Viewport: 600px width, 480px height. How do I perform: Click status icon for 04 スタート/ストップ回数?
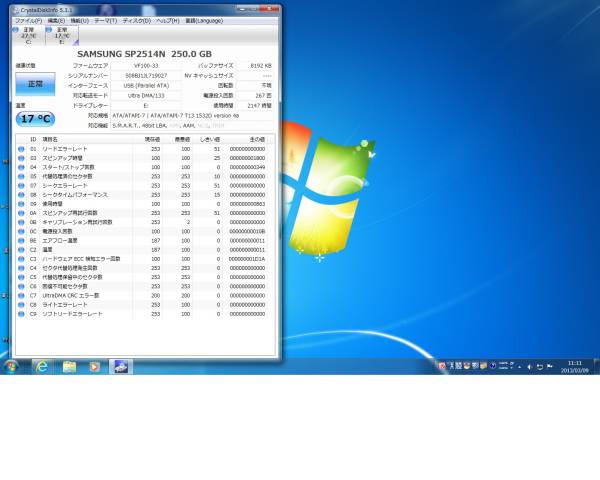[x=21, y=167]
